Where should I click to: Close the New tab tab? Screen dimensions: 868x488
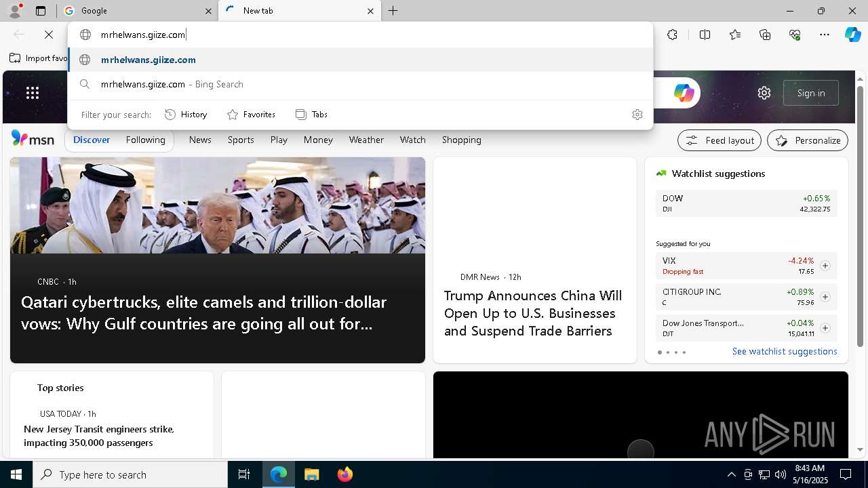coord(370,11)
